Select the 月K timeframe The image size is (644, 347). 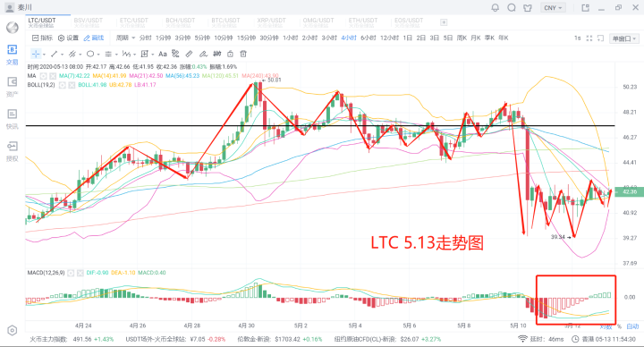pyautogui.click(x=476, y=38)
